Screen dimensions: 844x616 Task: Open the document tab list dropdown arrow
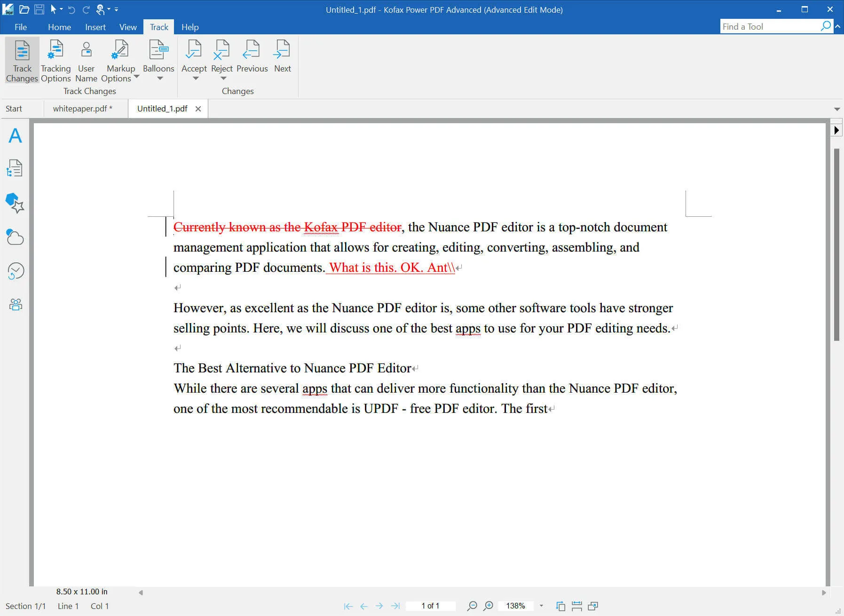(837, 109)
